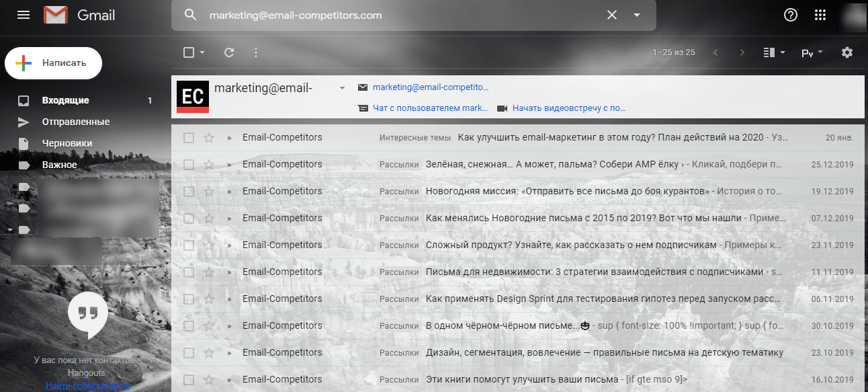Expand the blurred labels list arrow in sidebar
The width and height of the screenshot is (868, 392).
pos(9,229)
